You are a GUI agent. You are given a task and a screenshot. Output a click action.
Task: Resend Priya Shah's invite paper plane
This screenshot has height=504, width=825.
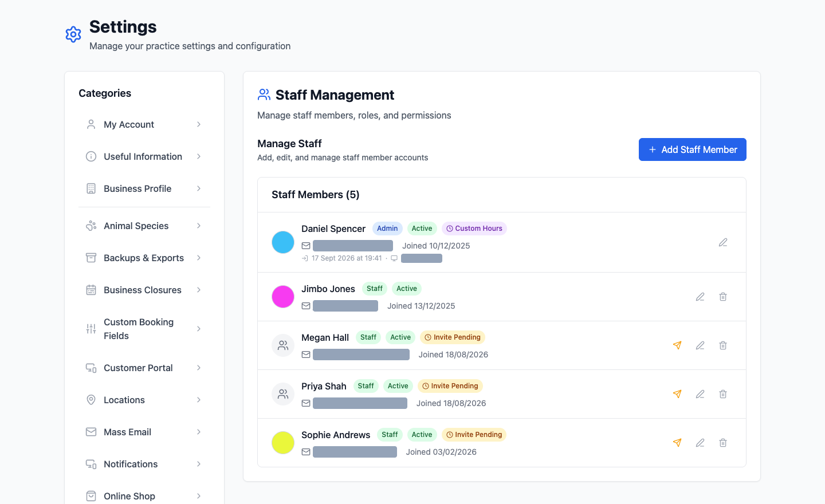[x=677, y=394]
